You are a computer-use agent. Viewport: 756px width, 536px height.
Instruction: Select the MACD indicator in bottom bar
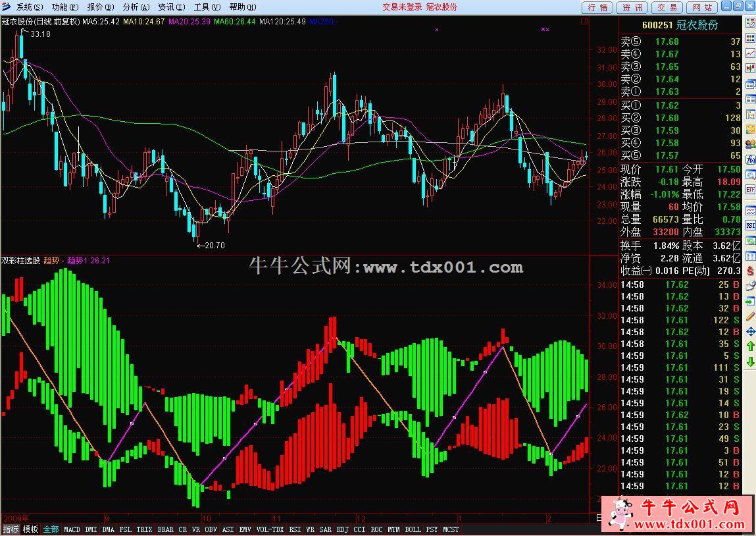tap(72, 529)
